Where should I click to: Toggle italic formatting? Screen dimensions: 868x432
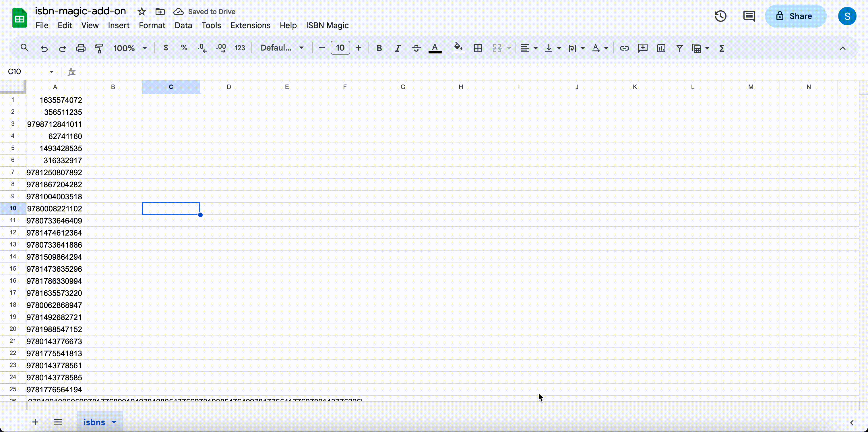click(398, 48)
